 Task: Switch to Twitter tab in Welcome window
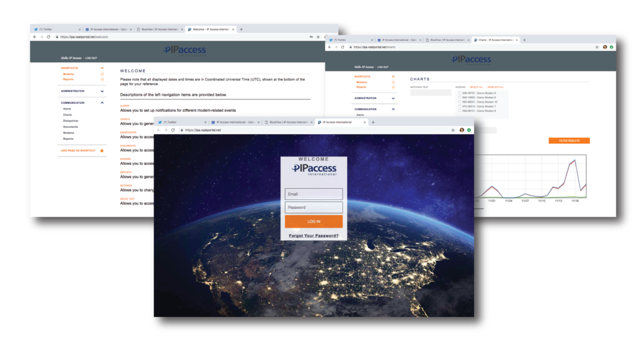coord(57,29)
